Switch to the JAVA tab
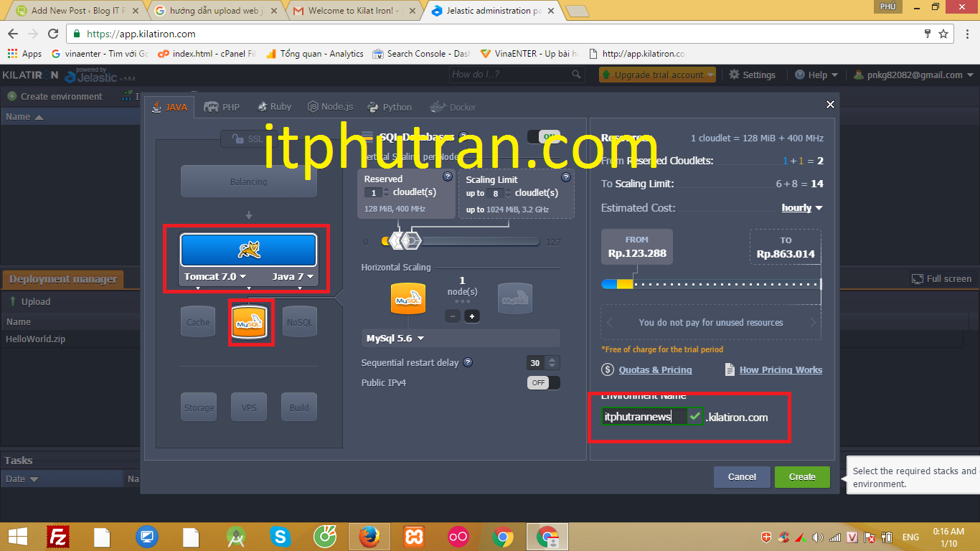Screen dimensions: 980x551 click(169, 107)
